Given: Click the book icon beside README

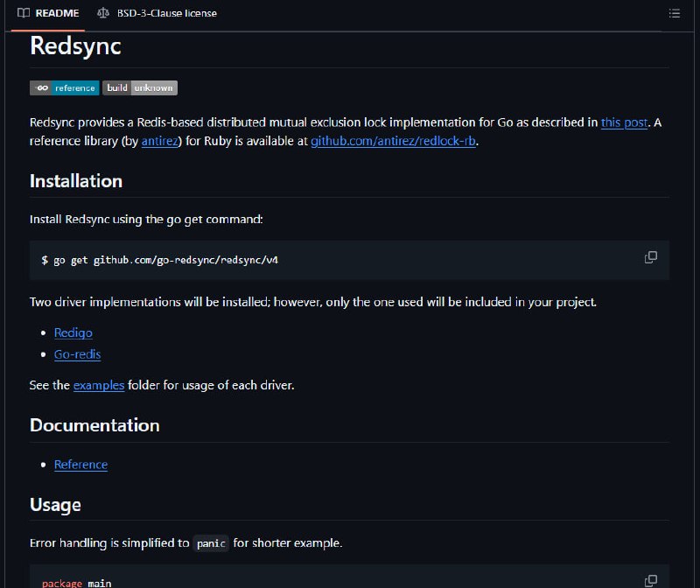Looking at the screenshot, I should pyautogui.click(x=24, y=13).
